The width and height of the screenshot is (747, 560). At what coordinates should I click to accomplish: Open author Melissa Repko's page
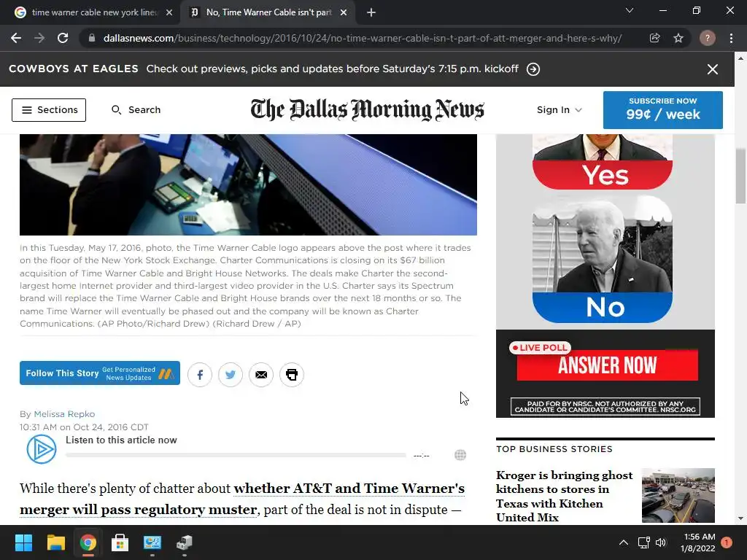click(64, 414)
